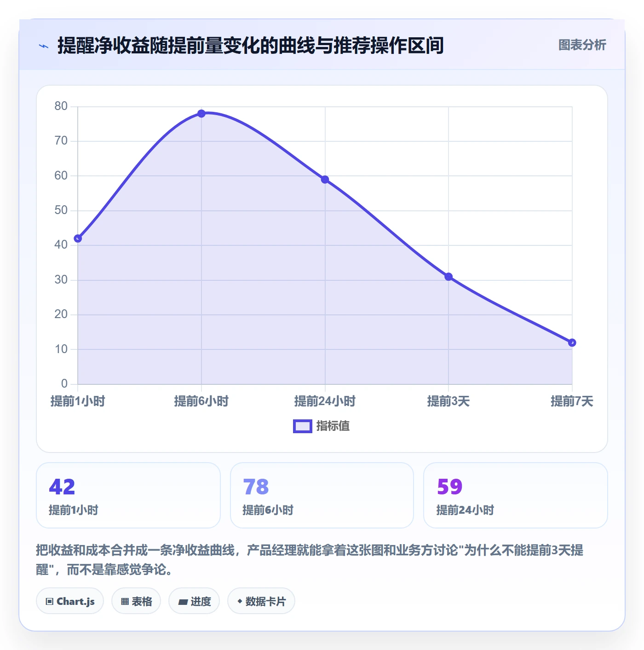Viewport: 644px width, 650px height.
Task: Click the 提前7天 x-axis label
Action: tap(572, 401)
